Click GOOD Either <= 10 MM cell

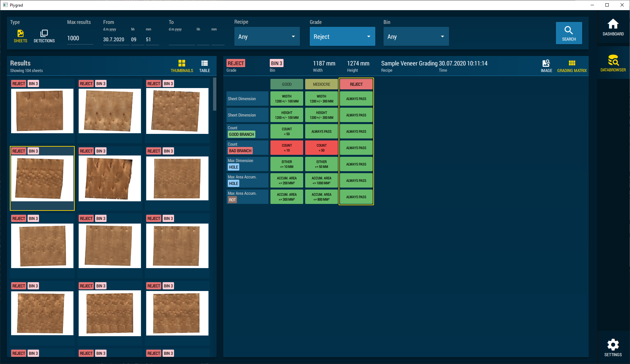pos(286,164)
